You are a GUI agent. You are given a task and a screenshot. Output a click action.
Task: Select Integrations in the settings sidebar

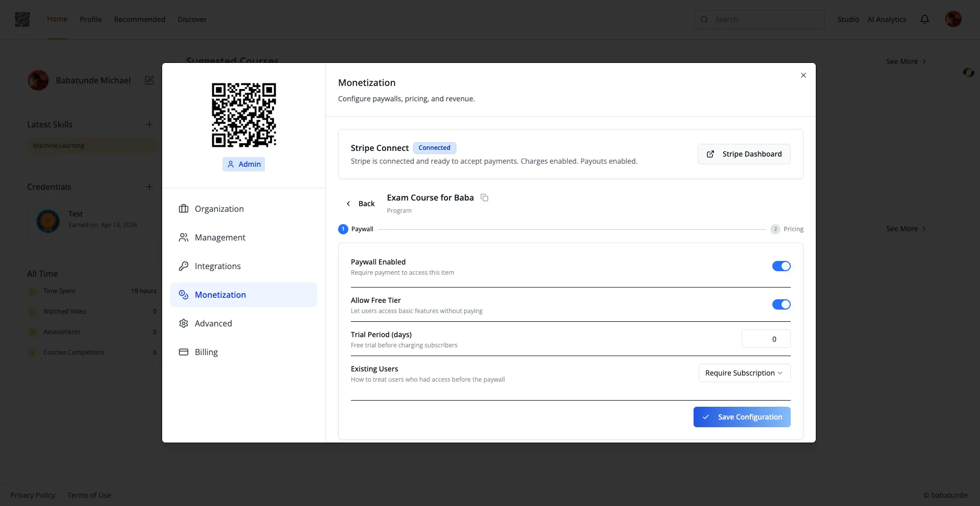[243, 266]
